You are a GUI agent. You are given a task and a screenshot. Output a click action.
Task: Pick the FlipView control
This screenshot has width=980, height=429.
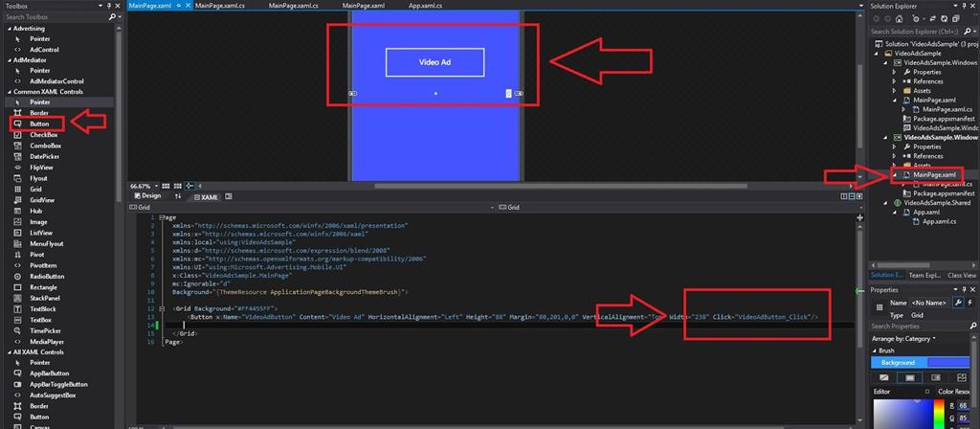pyautogui.click(x=41, y=168)
